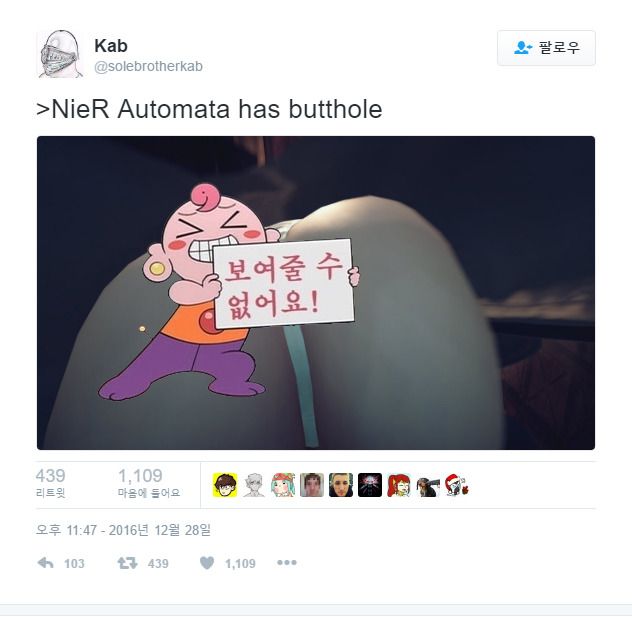Click the 103 reply count
The image size is (632, 617).
[x=74, y=563]
